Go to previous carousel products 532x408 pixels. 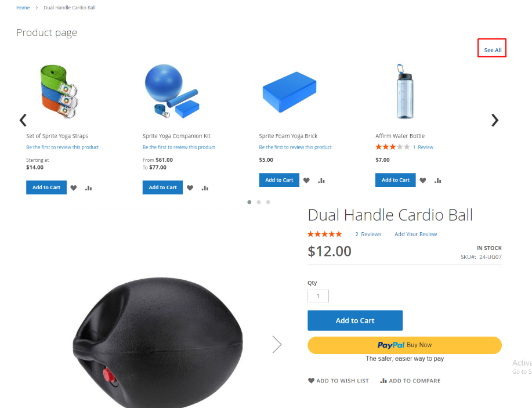point(23,120)
